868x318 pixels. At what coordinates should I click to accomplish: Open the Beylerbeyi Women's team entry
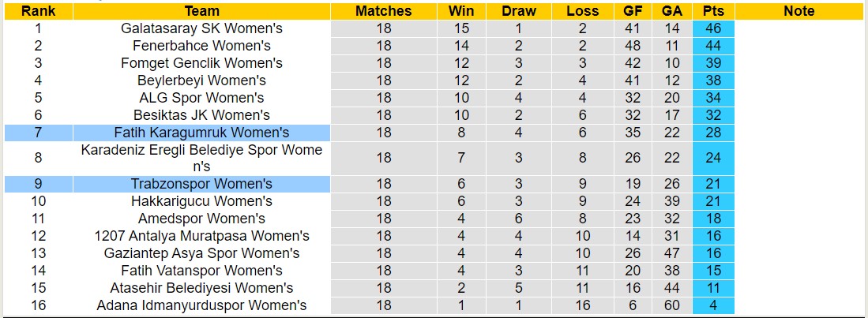[201, 80]
